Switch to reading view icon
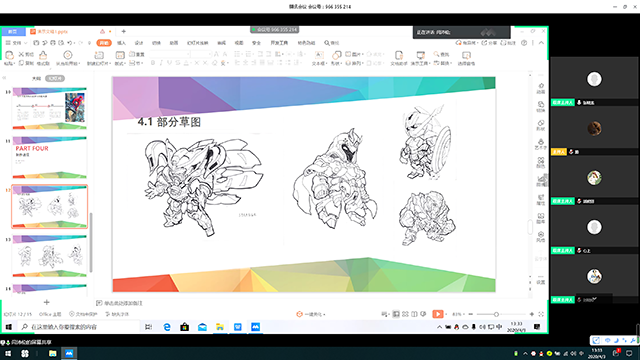640x360 pixels. click(414, 314)
